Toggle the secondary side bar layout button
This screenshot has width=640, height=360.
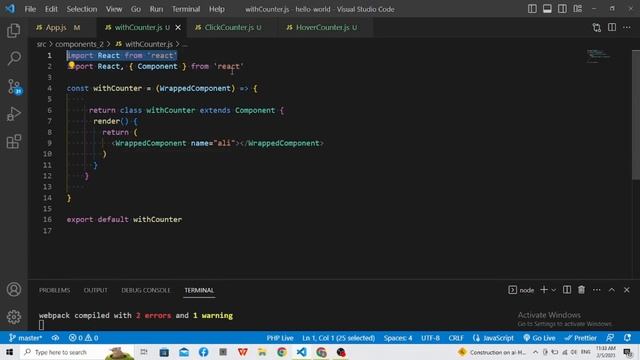tap(562, 9)
